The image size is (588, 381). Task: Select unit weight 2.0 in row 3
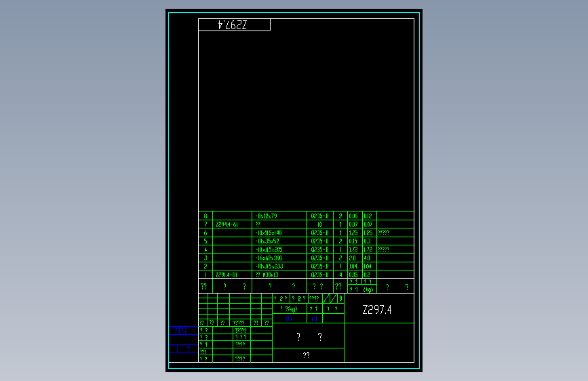[x=352, y=258]
